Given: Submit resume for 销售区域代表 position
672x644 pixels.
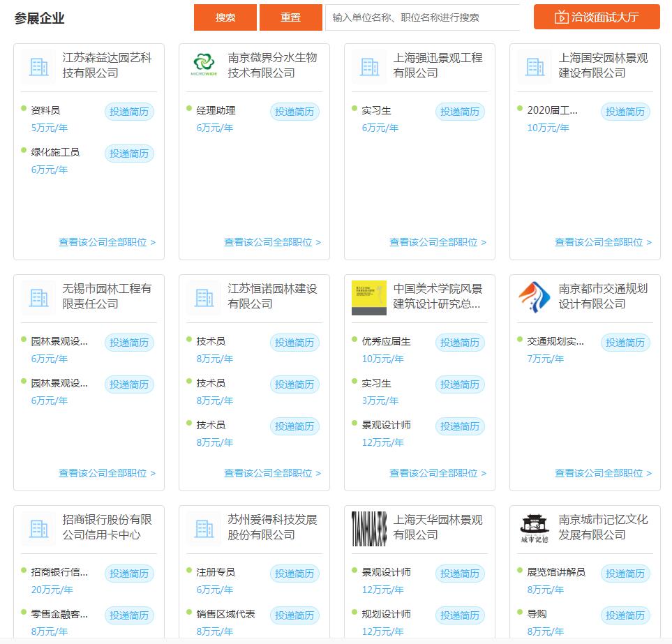Looking at the screenshot, I should pos(294,615).
